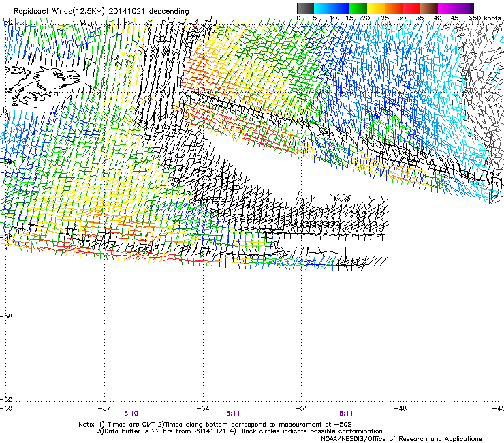The height and width of the screenshot is (443, 504).
Task: Click the '25' value under the color scale
Action: (x=385, y=18)
